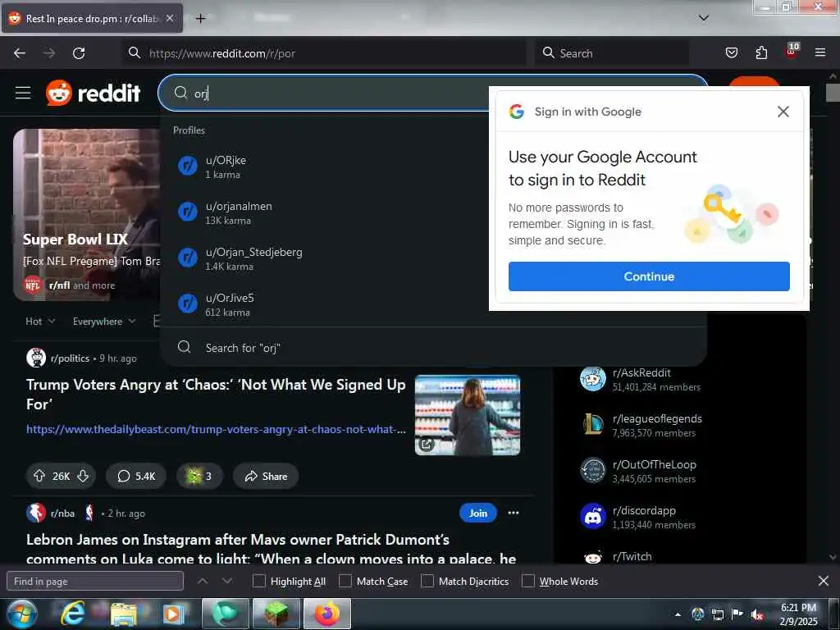Upvote the Trump Voters post
840x630 pixels.
click(x=39, y=476)
